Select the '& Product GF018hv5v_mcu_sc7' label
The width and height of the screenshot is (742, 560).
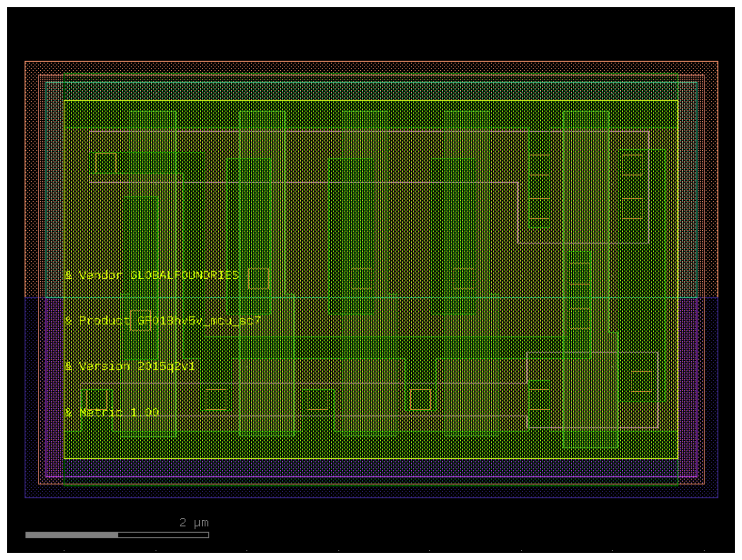pos(163,321)
